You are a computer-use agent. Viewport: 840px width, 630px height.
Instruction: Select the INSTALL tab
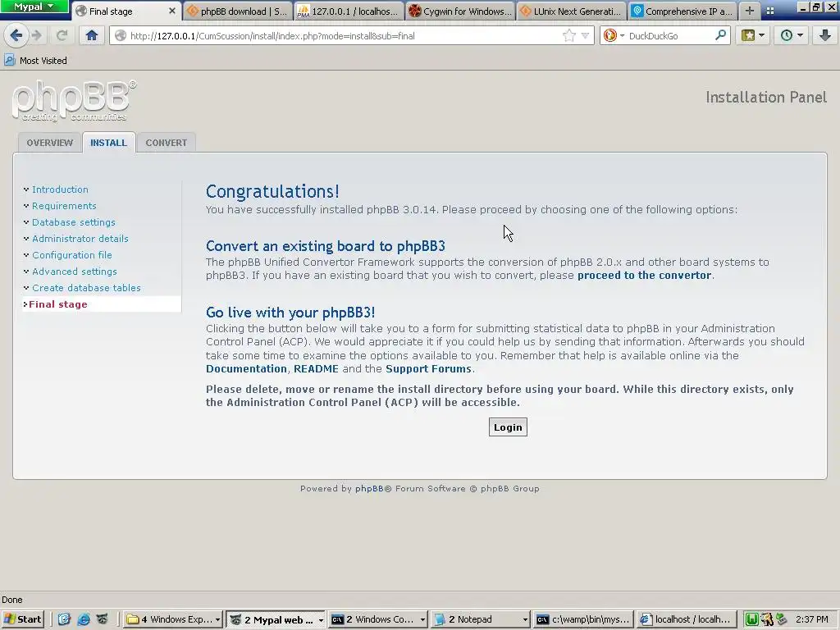[x=109, y=143]
